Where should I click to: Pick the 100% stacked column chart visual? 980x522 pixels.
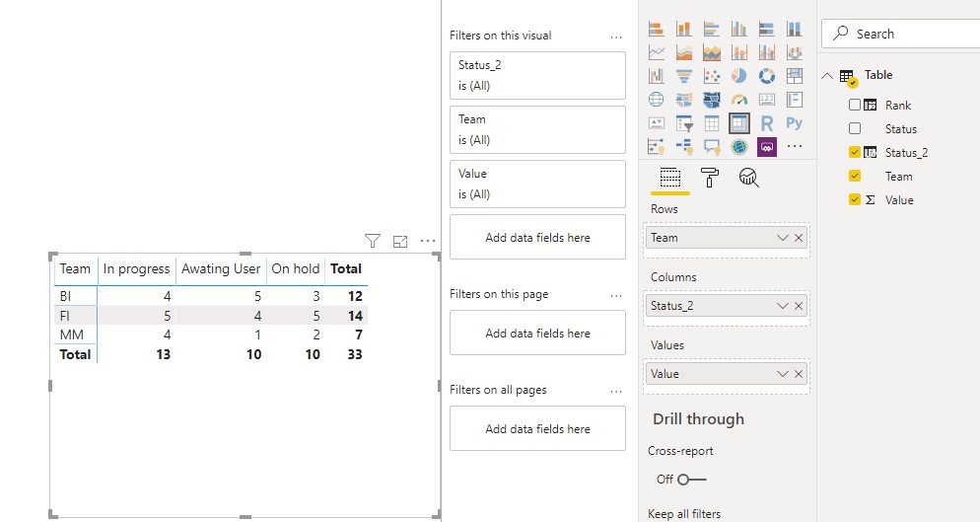click(x=795, y=29)
